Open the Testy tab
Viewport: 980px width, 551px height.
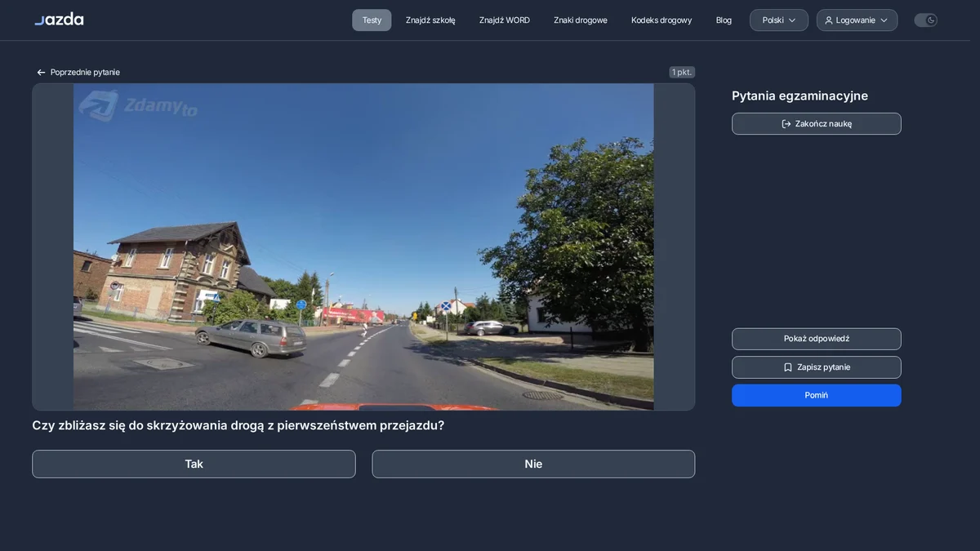point(372,20)
